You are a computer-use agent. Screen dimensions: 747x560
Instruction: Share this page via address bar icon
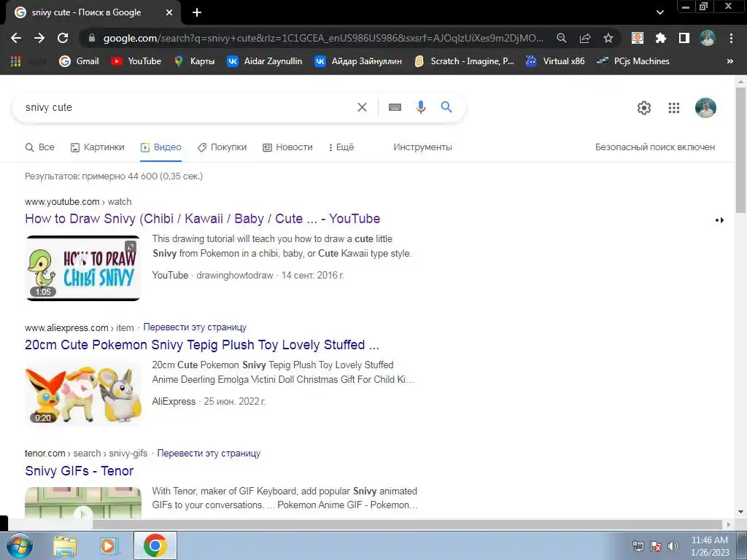[585, 38]
